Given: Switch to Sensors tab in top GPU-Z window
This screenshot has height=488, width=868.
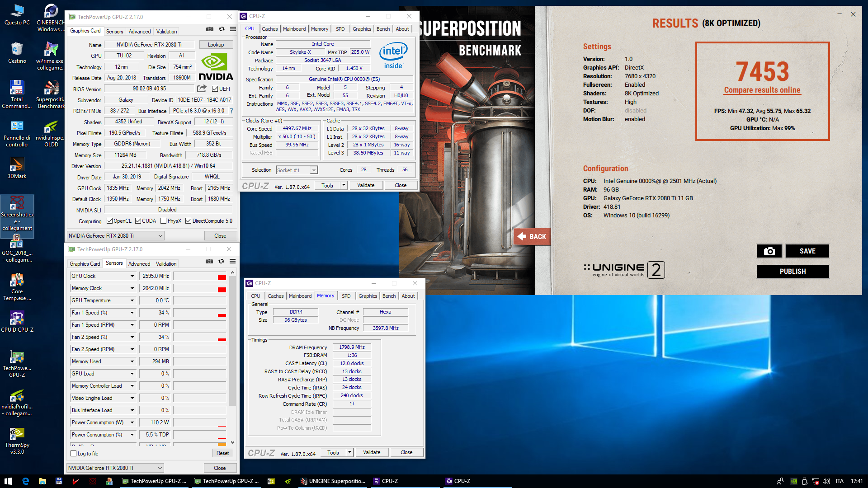Looking at the screenshot, I should 114,32.
